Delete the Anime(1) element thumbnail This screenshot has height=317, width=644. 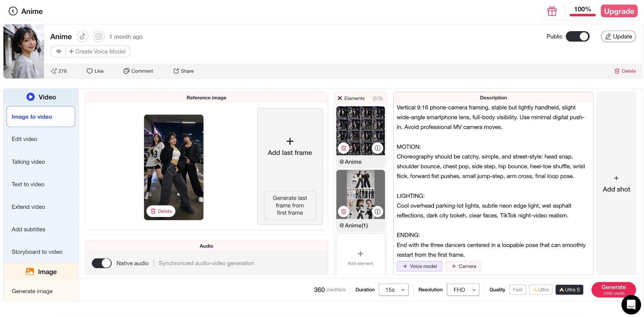click(344, 212)
